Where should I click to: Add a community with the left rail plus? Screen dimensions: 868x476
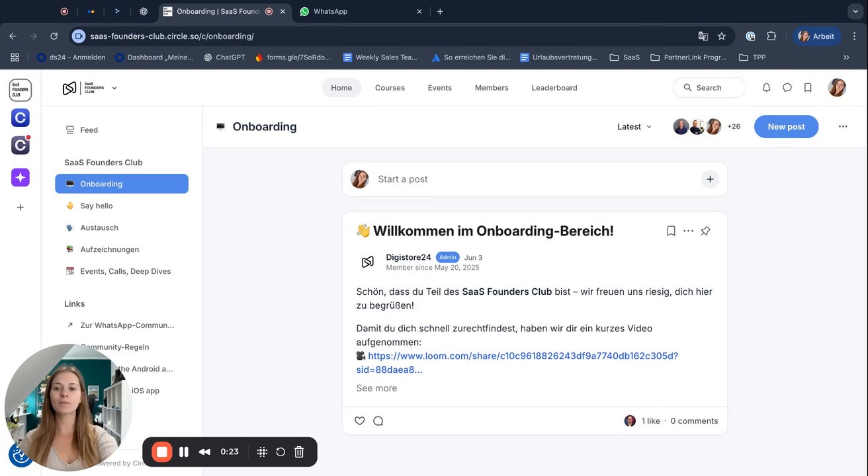coord(21,207)
